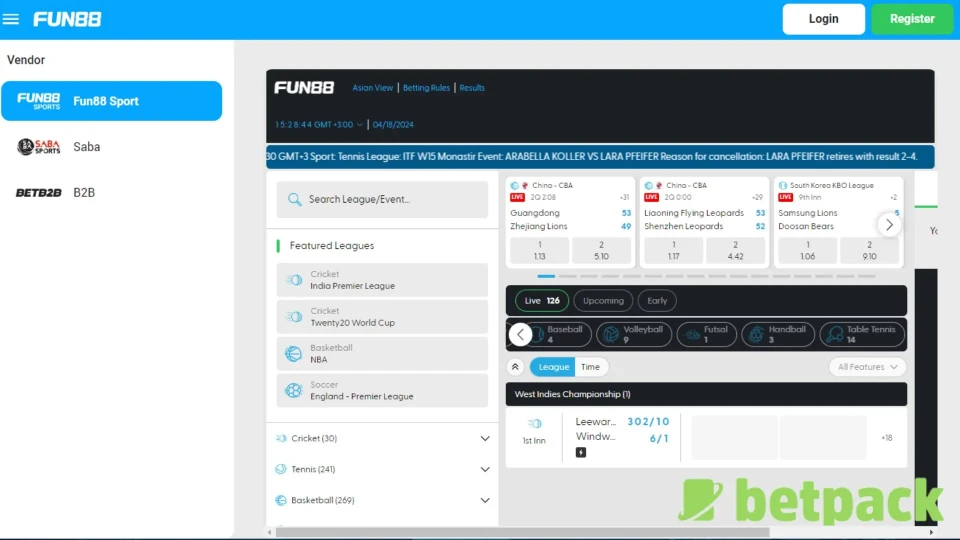960x540 pixels.
Task: Switch to the Upcoming tab
Action: [603, 300]
